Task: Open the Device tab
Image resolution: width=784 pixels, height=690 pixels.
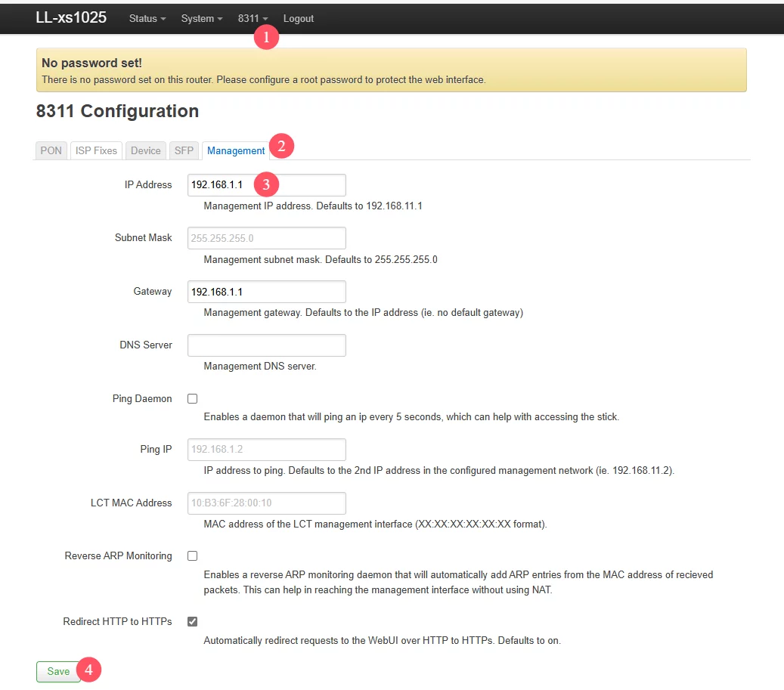Action: click(145, 150)
